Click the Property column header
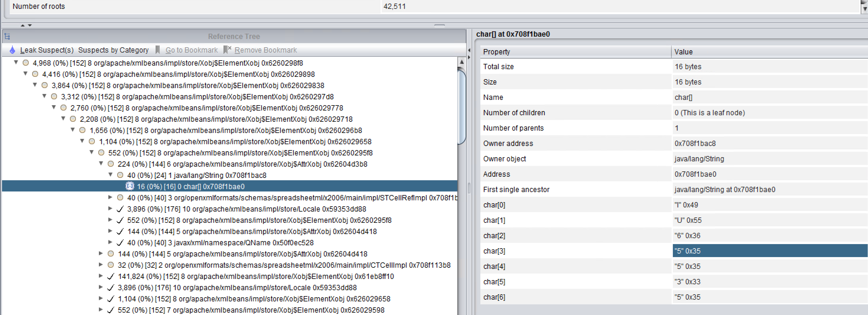This screenshot has height=315, width=868. [x=575, y=52]
